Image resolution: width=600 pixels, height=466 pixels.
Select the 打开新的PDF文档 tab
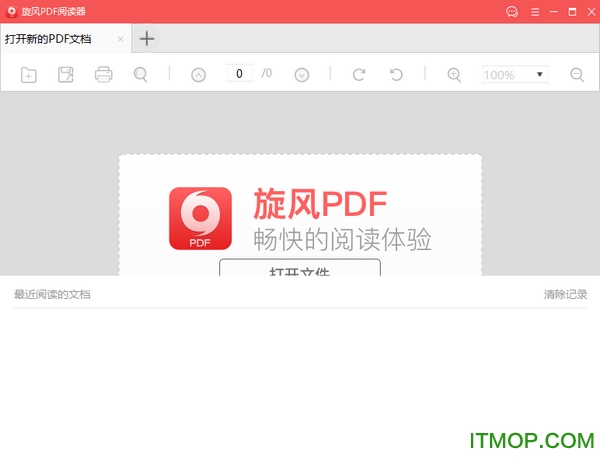point(66,39)
